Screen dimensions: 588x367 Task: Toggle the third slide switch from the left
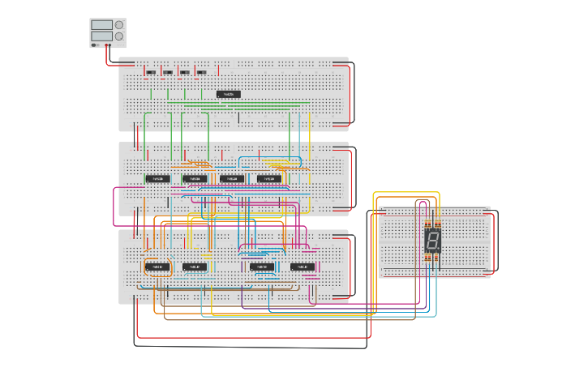pos(185,72)
